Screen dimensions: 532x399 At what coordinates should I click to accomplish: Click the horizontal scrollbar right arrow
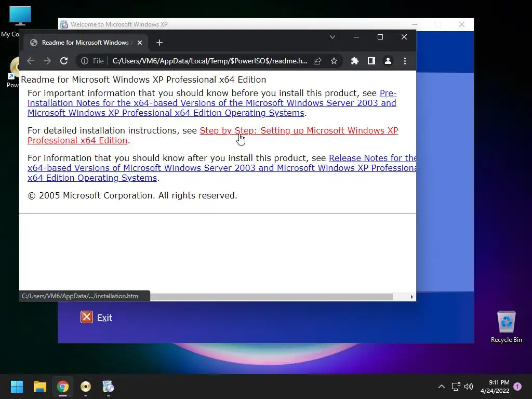point(411,297)
